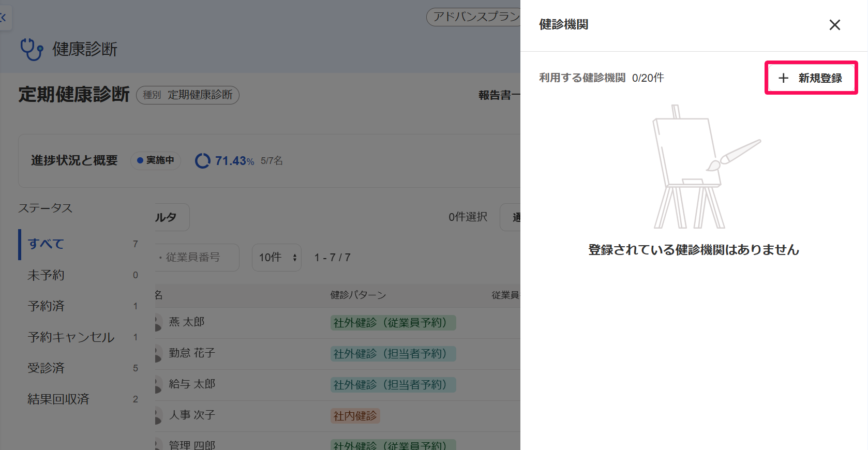Click the 新規登録 button
Image resolution: width=868 pixels, height=450 pixels.
[811, 78]
